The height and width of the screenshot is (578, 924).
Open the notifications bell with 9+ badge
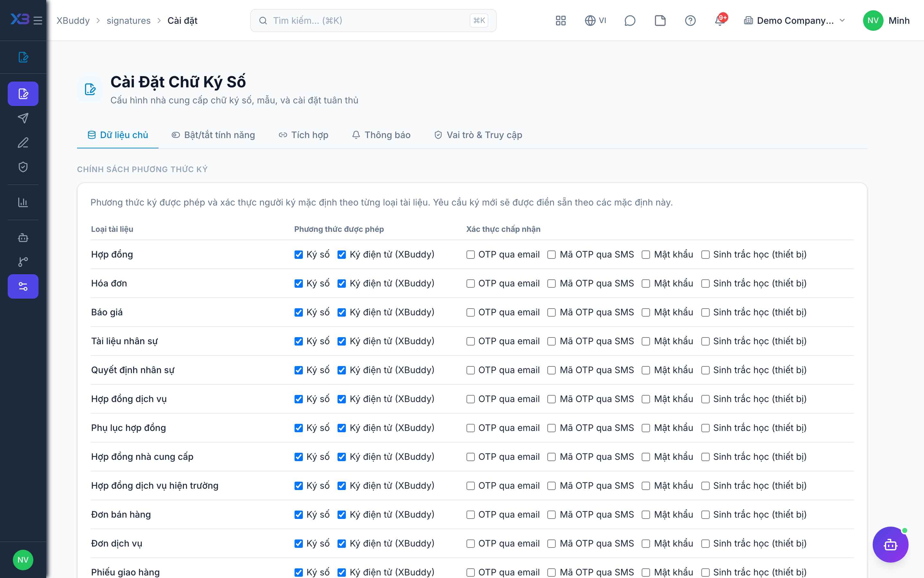(x=721, y=20)
